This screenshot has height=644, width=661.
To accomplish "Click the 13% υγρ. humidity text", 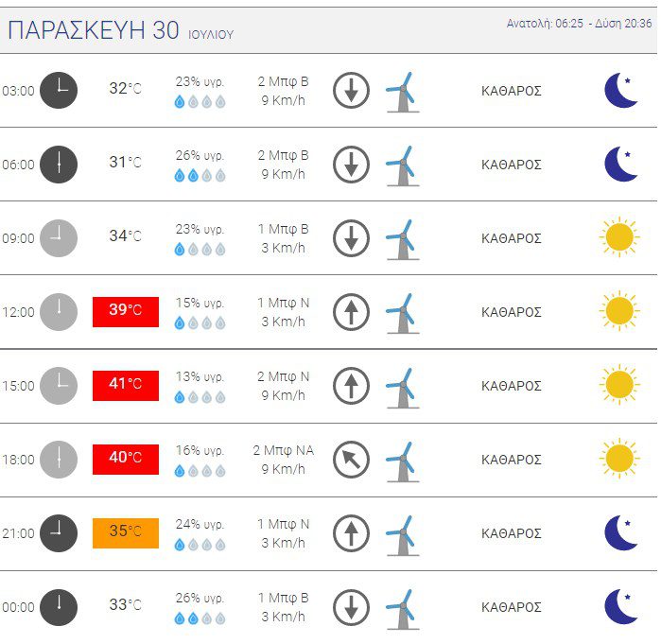I will (x=200, y=376).
